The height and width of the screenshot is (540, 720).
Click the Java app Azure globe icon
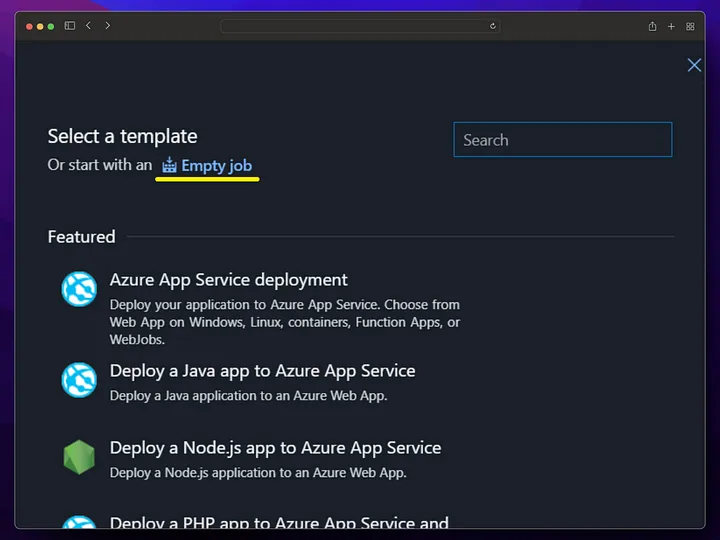pos(79,380)
